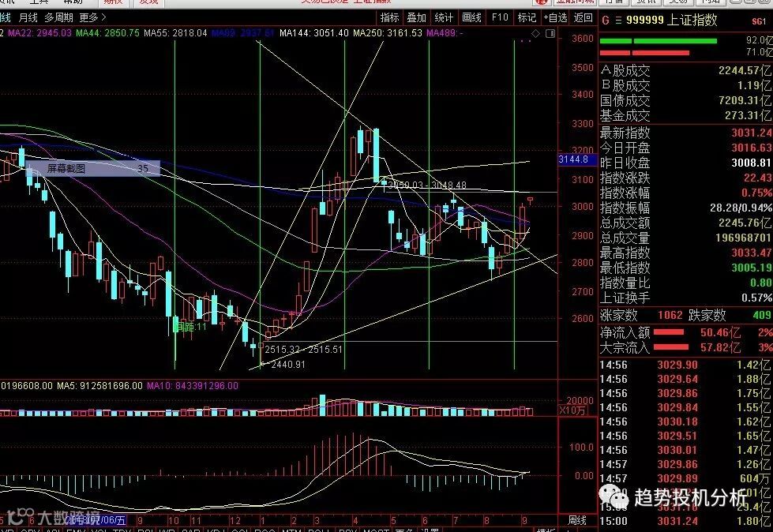This screenshot has height=532, width=773.
Task: Click the G icon beside 999999
Action: click(606, 21)
